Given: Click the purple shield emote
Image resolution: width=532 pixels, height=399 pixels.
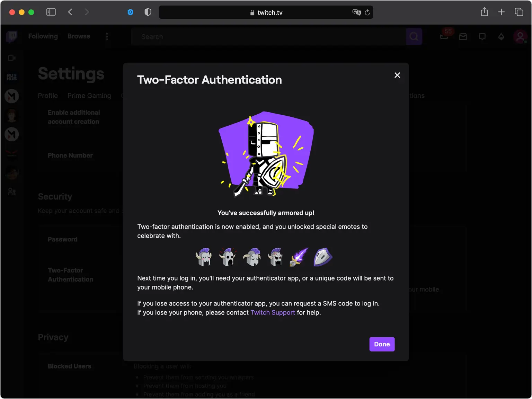Looking at the screenshot, I should [x=323, y=257].
